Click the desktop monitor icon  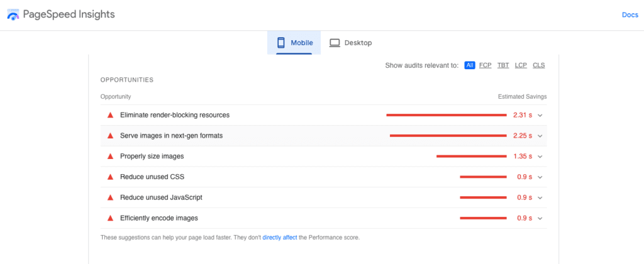click(x=335, y=43)
